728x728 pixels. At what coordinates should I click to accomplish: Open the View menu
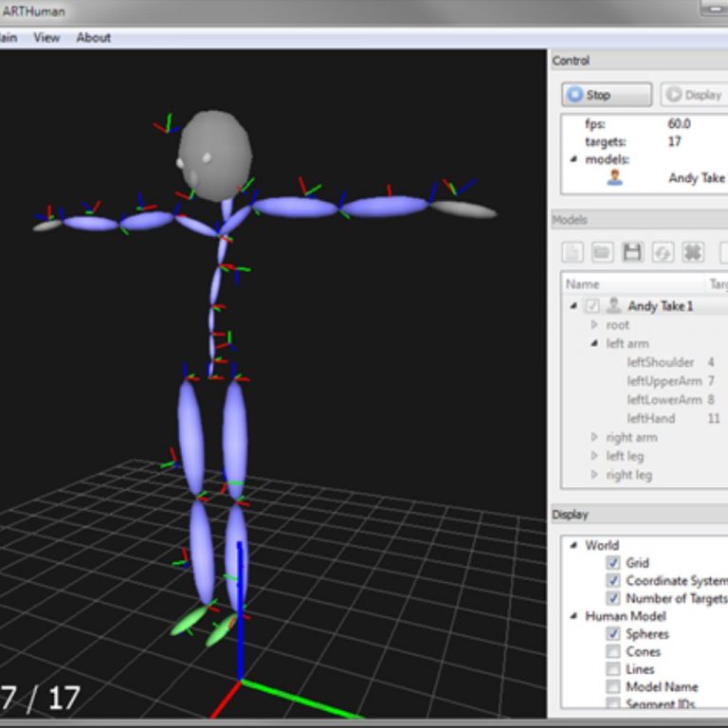[46, 38]
